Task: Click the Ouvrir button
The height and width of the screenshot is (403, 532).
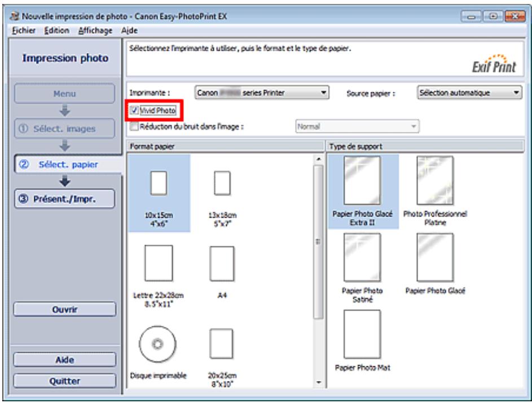Action: click(64, 309)
